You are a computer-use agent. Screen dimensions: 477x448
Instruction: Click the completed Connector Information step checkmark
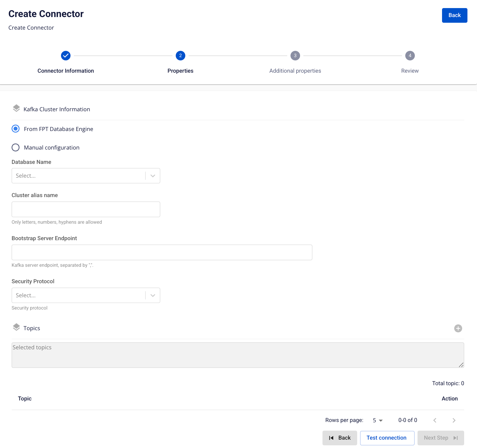66,56
